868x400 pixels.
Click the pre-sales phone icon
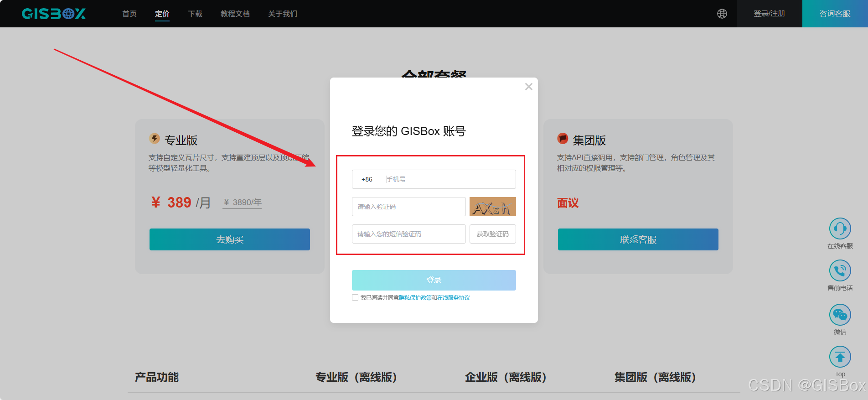840,270
